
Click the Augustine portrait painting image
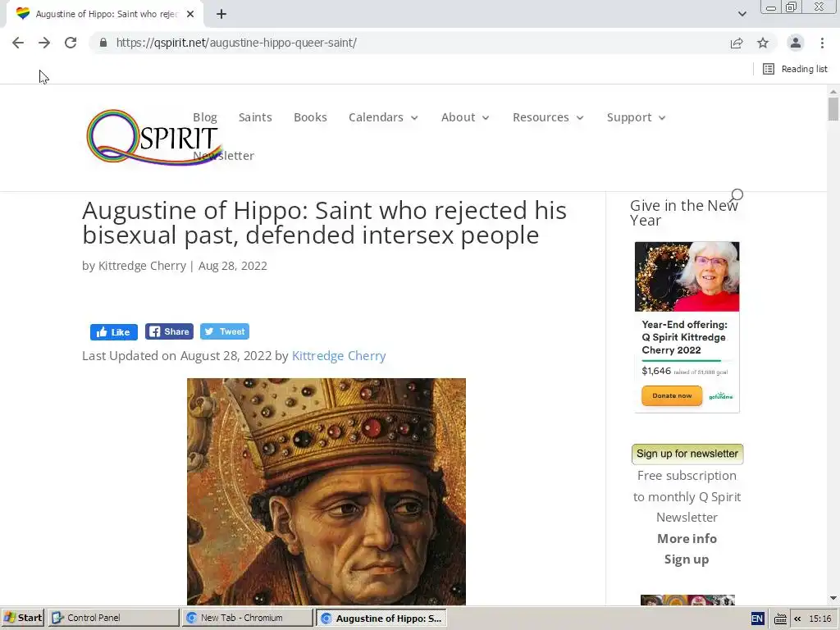[x=326, y=491]
